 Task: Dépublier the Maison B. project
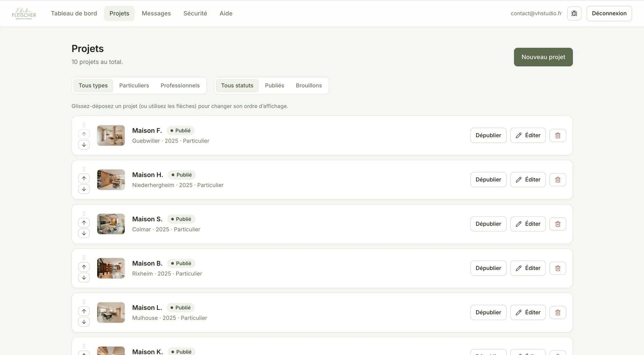(x=488, y=268)
